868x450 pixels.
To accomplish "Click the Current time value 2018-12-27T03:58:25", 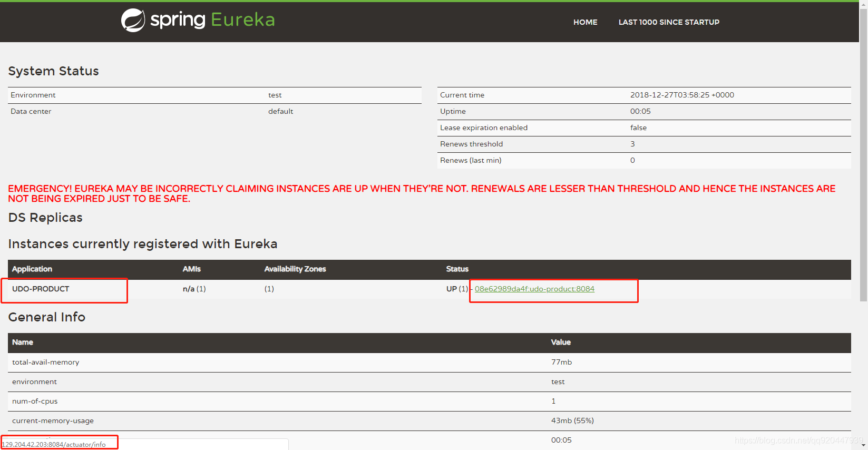I will (x=682, y=95).
